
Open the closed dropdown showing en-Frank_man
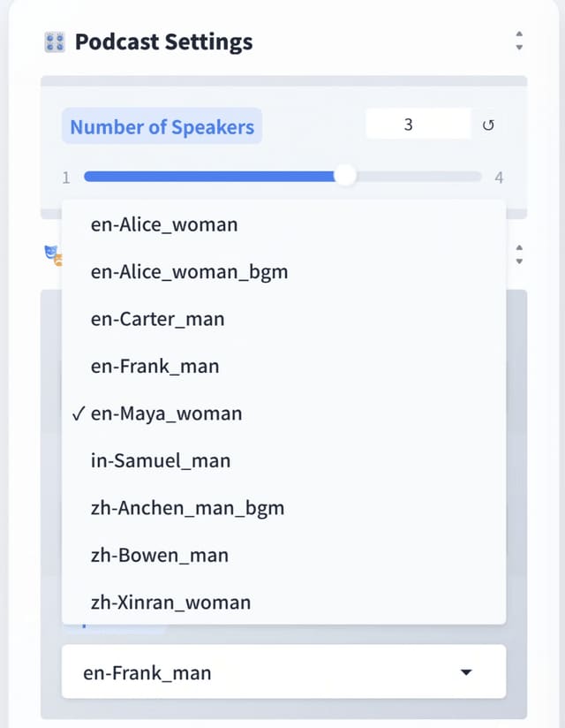click(x=282, y=672)
